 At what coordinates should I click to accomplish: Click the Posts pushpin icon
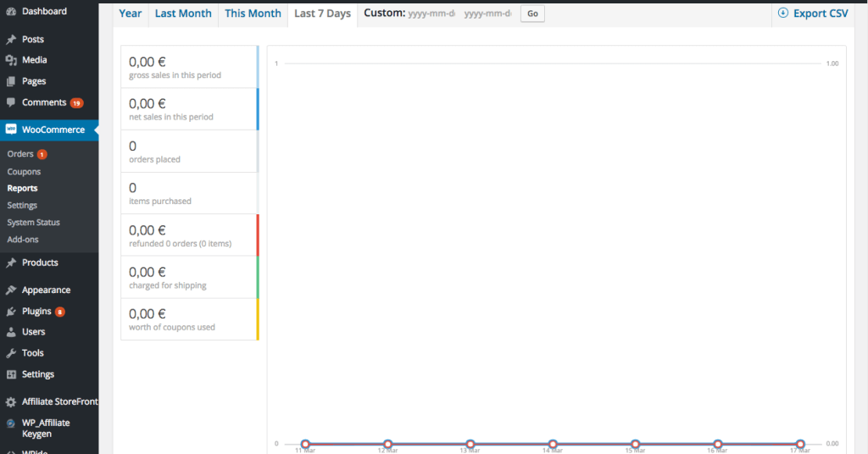[x=11, y=40]
